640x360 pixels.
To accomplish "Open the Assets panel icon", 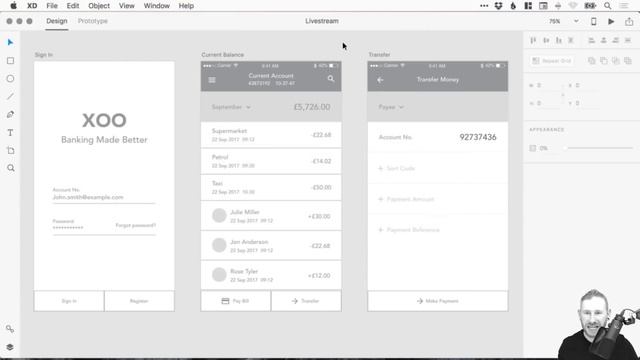I will coord(10,329).
